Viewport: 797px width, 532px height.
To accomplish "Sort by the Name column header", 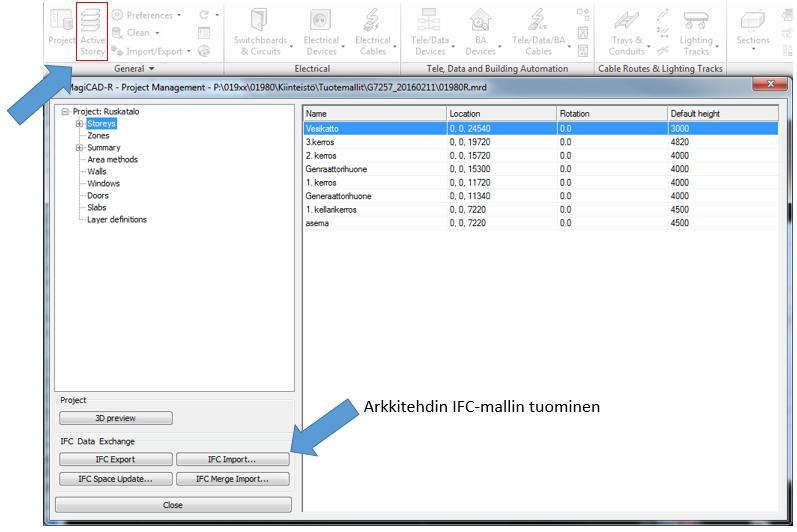I will (375, 114).
